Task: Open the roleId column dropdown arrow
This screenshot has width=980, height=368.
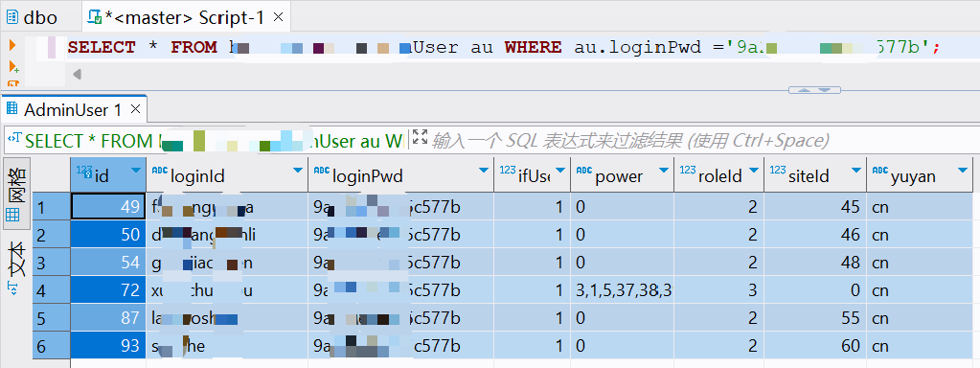Action: 754,170
